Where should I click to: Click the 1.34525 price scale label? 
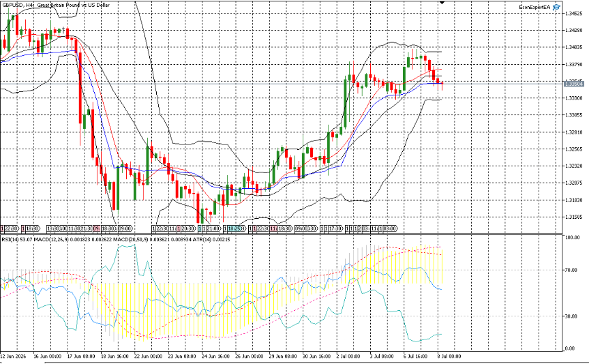[573, 14]
